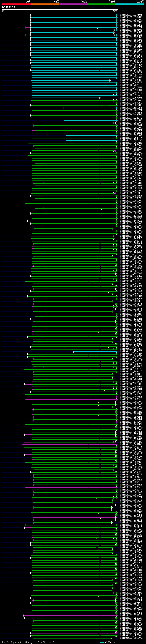146x644 pixels.
Task: Select the UniRef100_Q02978 entry
Action: (131, 241)
